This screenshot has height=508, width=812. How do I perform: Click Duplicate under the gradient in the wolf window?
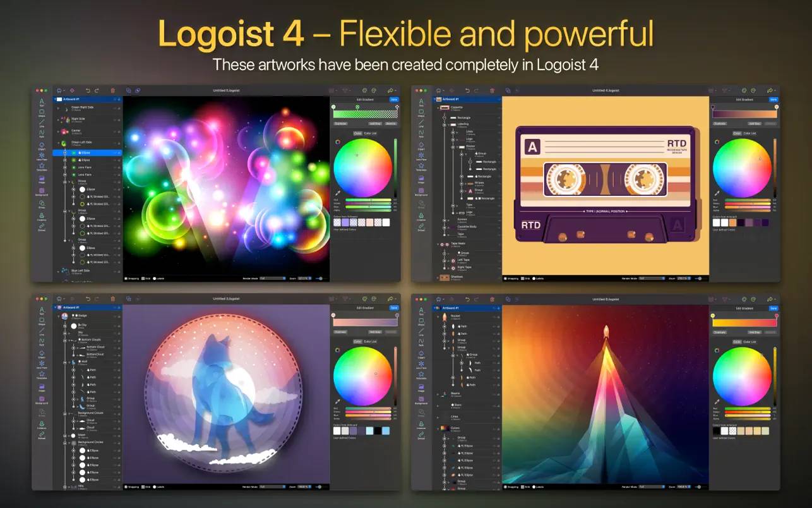pyautogui.click(x=340, y=332)
